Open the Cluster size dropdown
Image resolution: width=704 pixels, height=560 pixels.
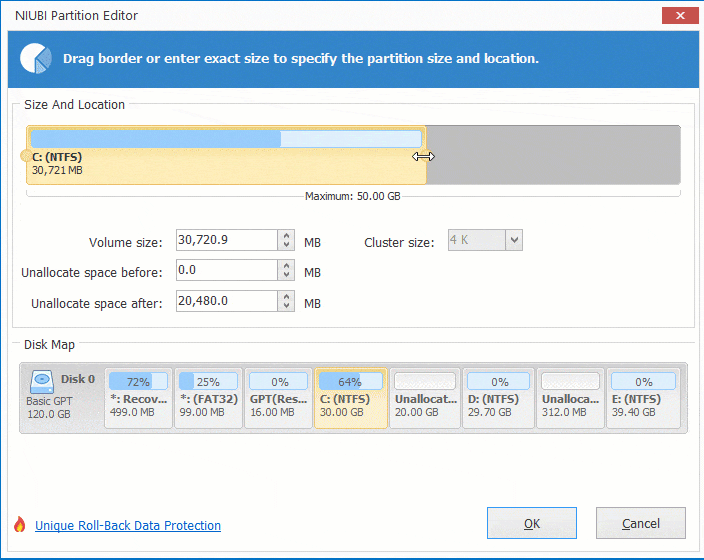pyautogui.click(x=514, y=240)
